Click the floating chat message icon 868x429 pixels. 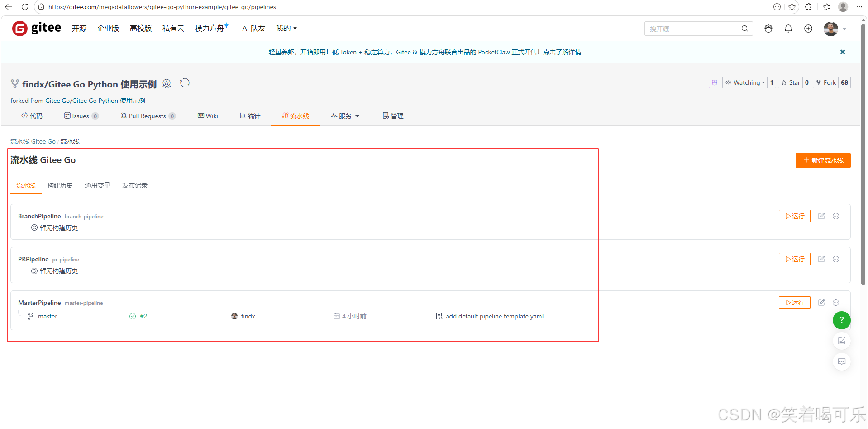842,362
